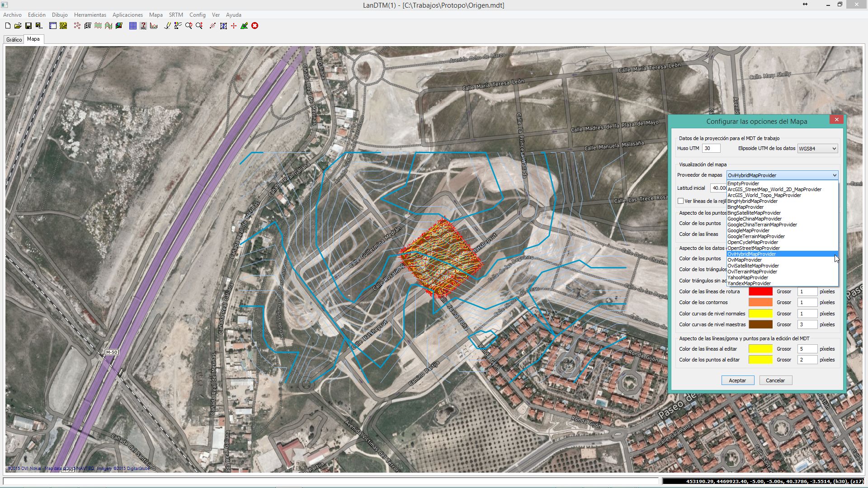Click the magnifier with red circular arrow
Screen dimensions: 868x488
click(x=189, y=26)
